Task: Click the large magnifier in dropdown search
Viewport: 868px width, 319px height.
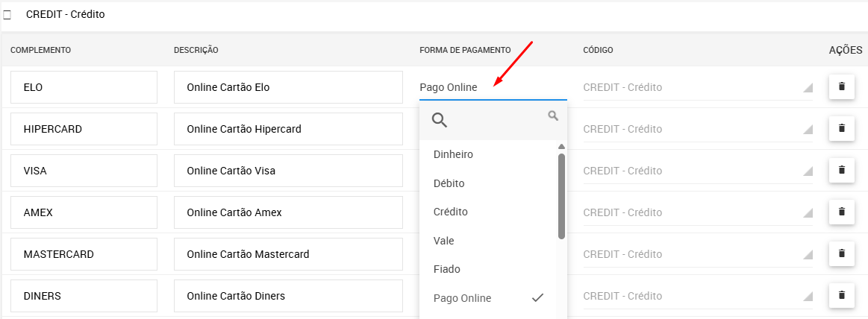Action: click(x=440, y=120)
